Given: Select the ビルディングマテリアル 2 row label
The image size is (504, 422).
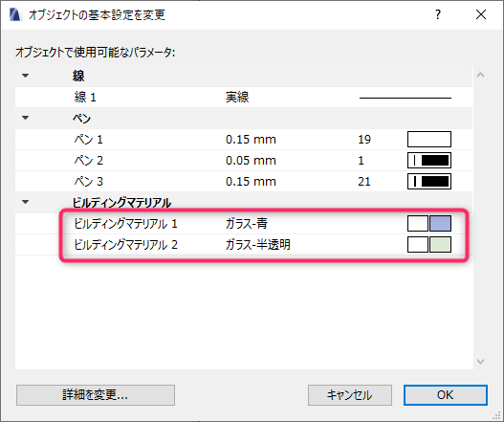Looking at the screenshot, I should pos(125,245).
